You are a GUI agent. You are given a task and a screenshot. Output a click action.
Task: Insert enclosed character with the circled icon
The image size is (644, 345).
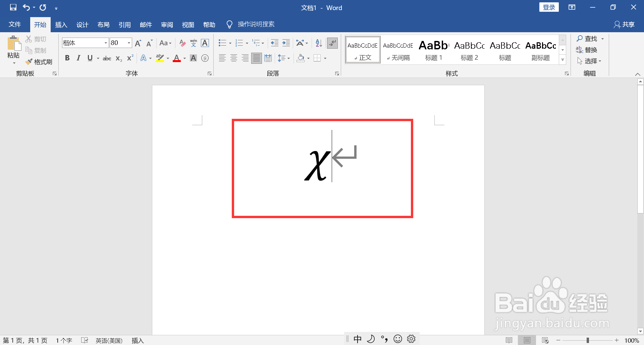205,58
